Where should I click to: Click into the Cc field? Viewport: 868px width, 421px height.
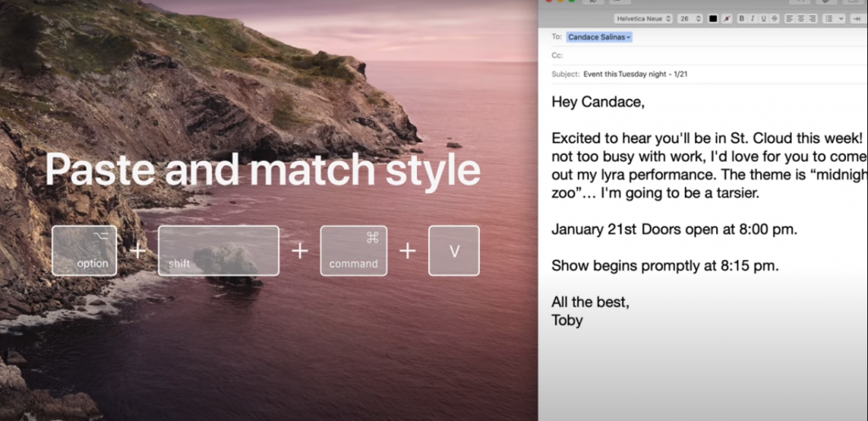[716, 55]
